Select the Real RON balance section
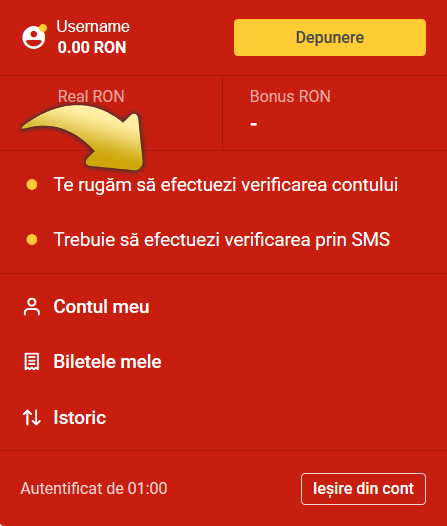The height and width of the screenshot is (526, 447). 111,113
